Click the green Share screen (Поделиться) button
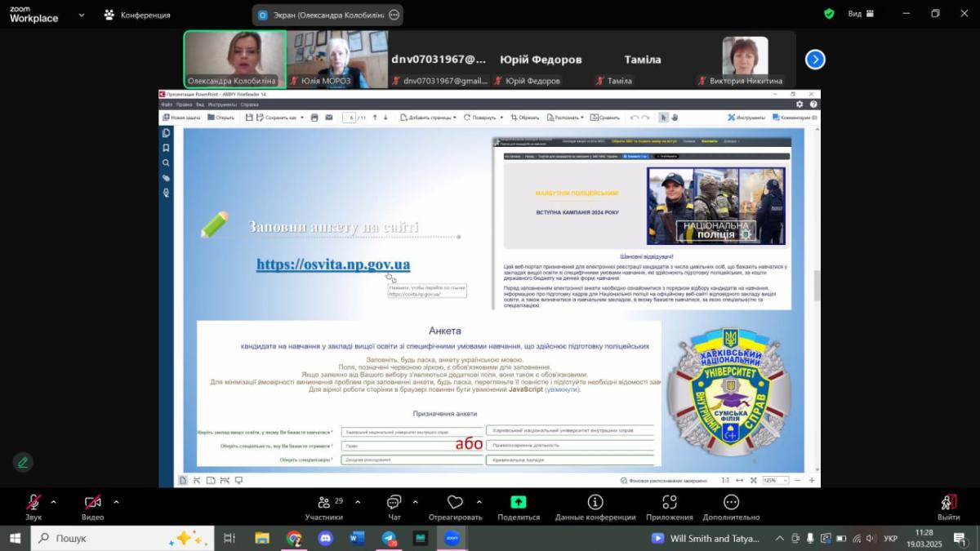 (519, 503)
